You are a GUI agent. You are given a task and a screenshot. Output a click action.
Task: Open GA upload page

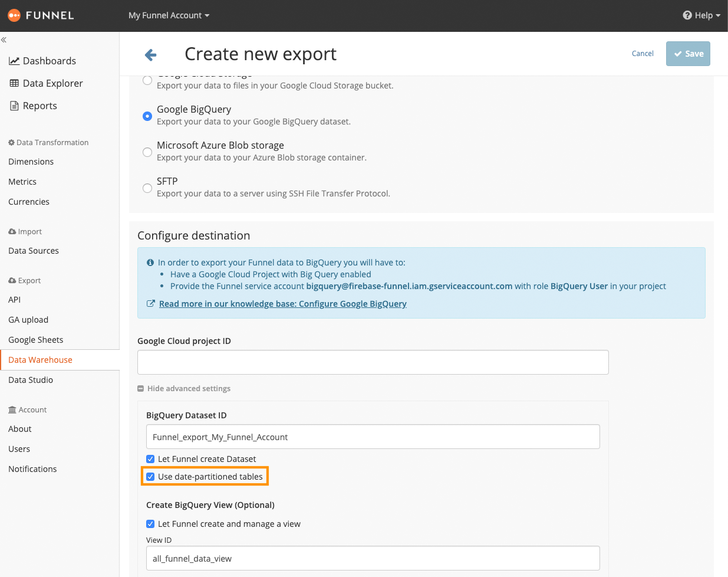pos(28,320)
